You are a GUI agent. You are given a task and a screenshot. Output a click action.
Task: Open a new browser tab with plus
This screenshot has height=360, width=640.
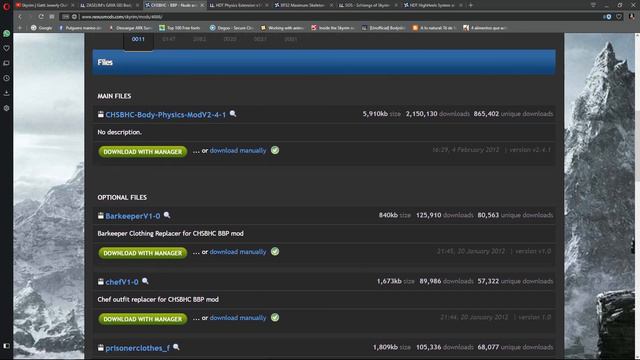click(x=471, y=5)
